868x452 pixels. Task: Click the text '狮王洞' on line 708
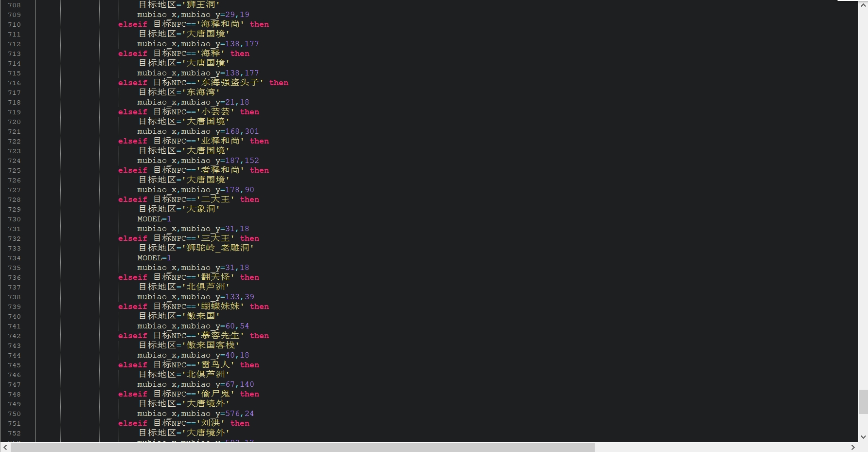click(x=200, y=5)
